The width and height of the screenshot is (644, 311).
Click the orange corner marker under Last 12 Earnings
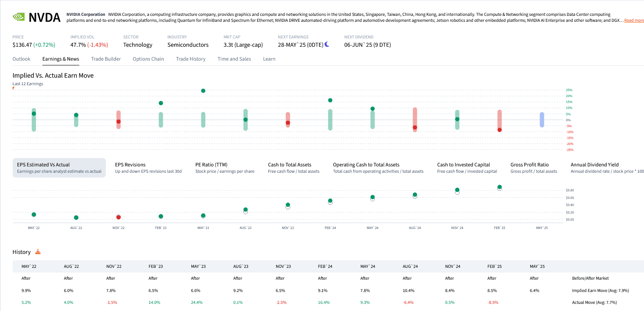(13, 88)
